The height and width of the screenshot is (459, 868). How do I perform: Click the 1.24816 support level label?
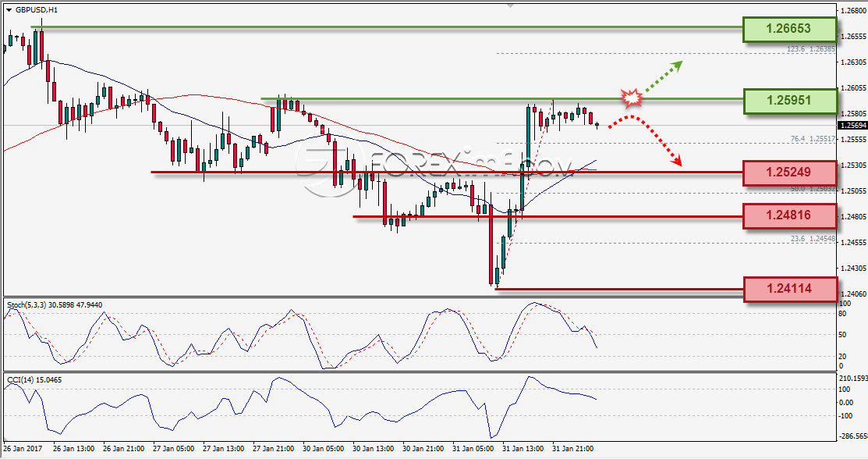[789, 215]
